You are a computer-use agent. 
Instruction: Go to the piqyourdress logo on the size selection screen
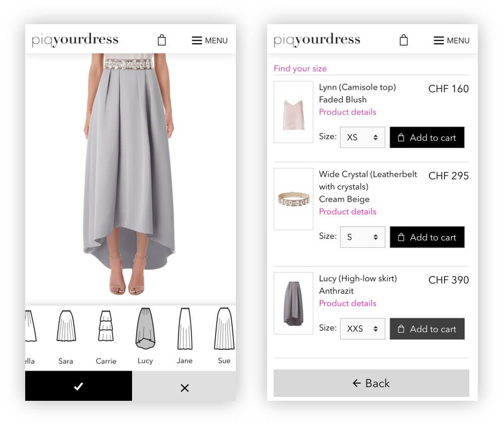(x=317, y=40)
